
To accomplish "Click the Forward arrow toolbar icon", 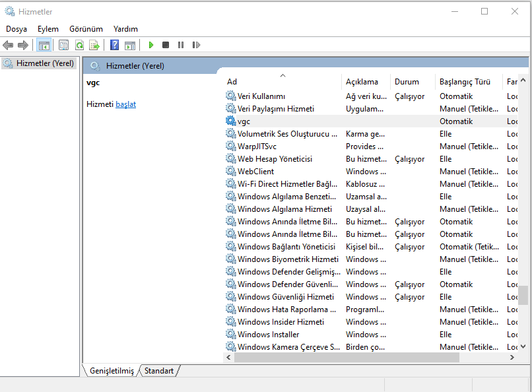I will (x=23, y=45).
